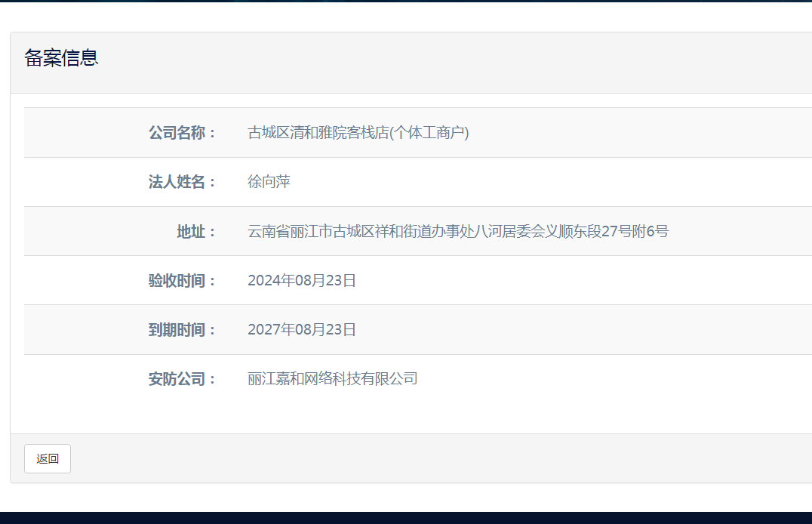This screenshot has height=524, width=812.
Task: Click security company 丽江嘉和网络科技有限公司
Action: pyautogui.click(x=332, y=379)
